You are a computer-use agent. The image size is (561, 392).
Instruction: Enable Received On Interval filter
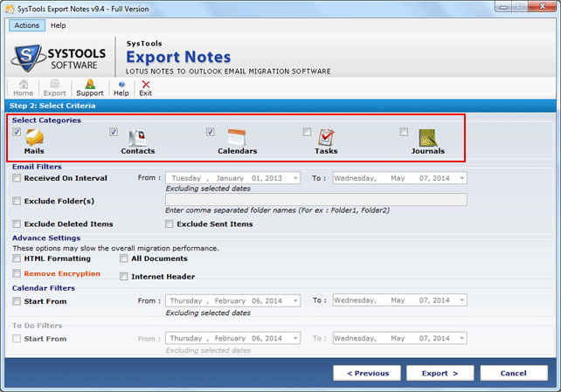tap(17, 178)
